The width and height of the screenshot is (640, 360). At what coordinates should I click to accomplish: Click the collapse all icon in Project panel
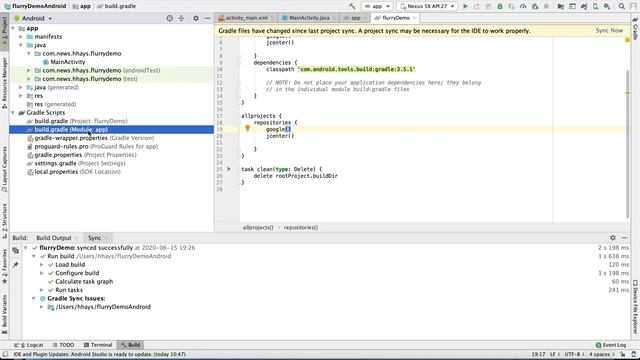pyautogui.click(x=181, y=18)
